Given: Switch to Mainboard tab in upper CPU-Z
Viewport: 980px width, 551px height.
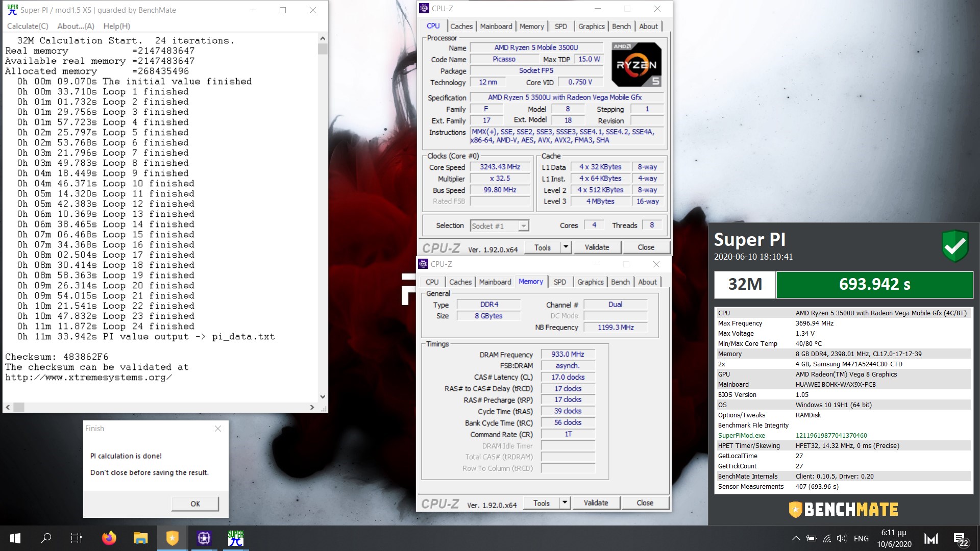Looking at the screenshot, I should tap(496, 26).
